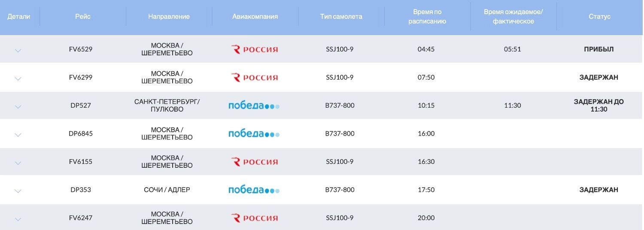Image resolution: width=644 pixels, height=230 pixels.
Task: Click Rossiya airline logo for FV6529
Action: pos(255,49)
